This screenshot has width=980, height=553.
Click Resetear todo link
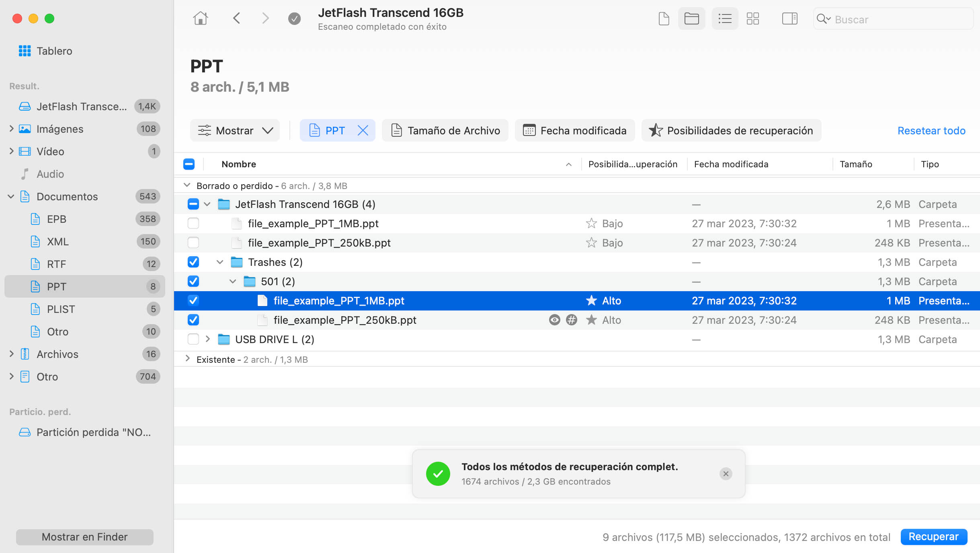[x=931, y=131]
